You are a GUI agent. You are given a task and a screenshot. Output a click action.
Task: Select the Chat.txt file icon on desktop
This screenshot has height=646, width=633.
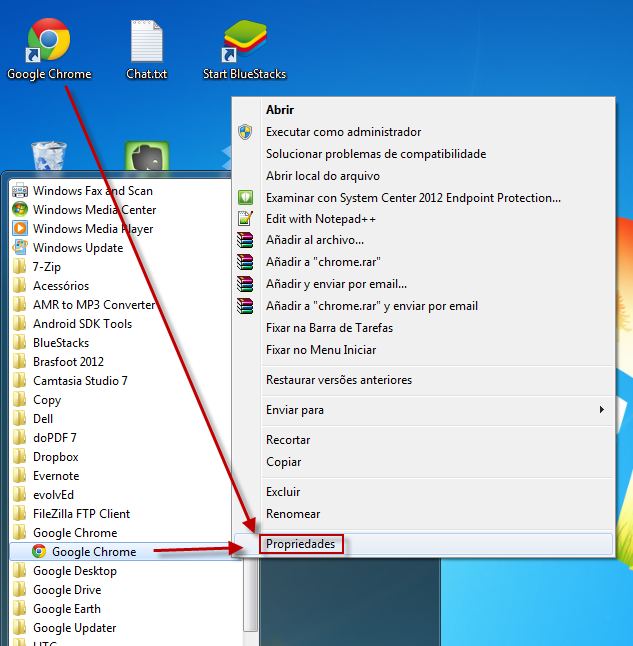(146, 42)
